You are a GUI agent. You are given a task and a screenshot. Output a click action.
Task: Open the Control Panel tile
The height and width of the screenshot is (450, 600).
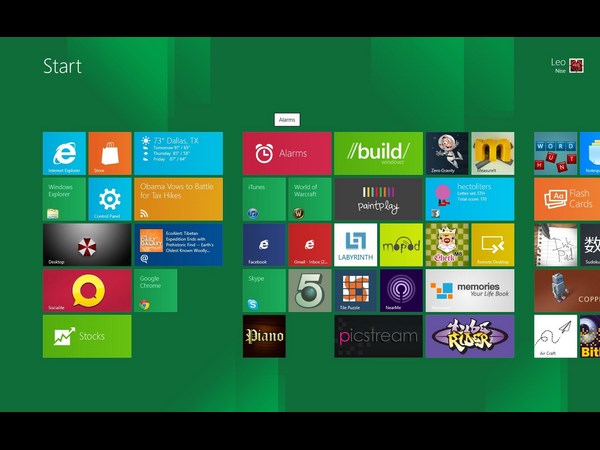pos(110,199)
